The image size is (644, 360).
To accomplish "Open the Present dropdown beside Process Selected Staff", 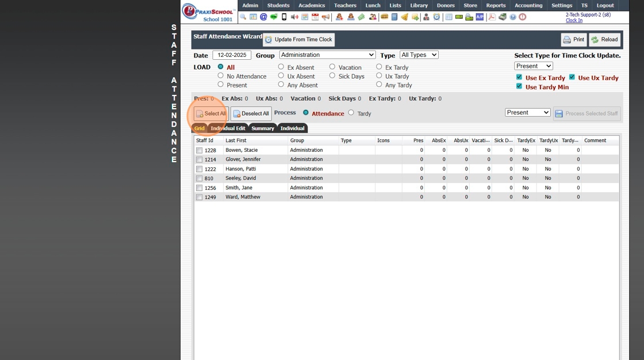I will [x=527, y=112].
